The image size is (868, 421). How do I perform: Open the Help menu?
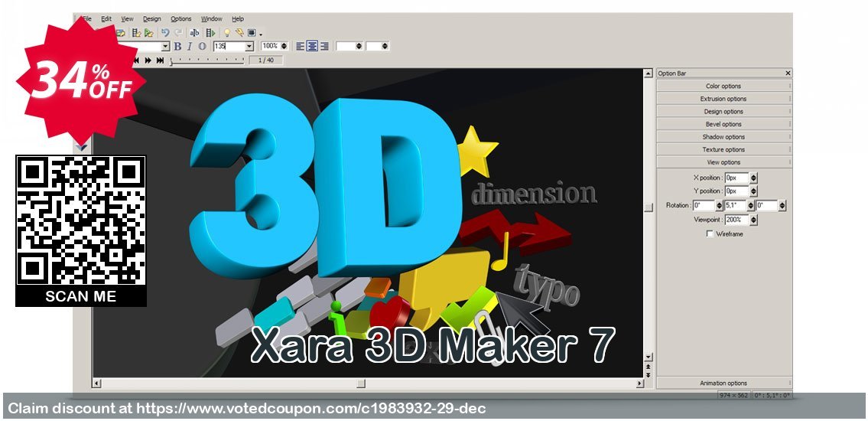click(238, 19)
